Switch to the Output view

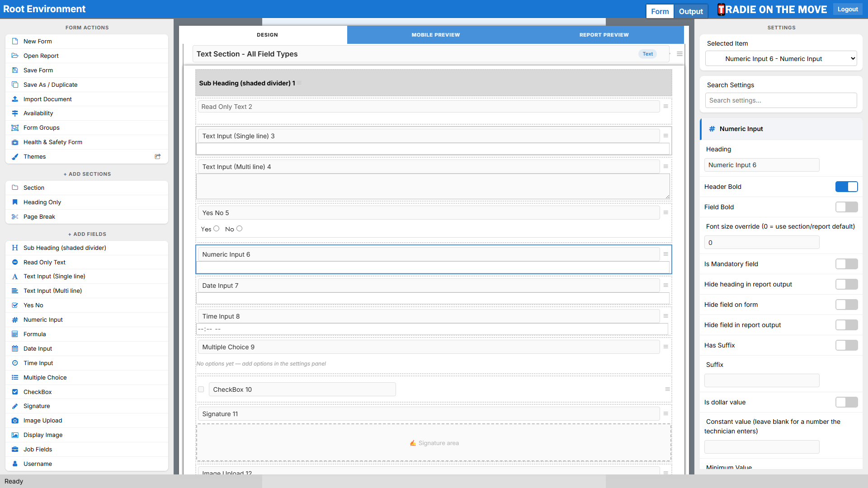pos(691,11)
